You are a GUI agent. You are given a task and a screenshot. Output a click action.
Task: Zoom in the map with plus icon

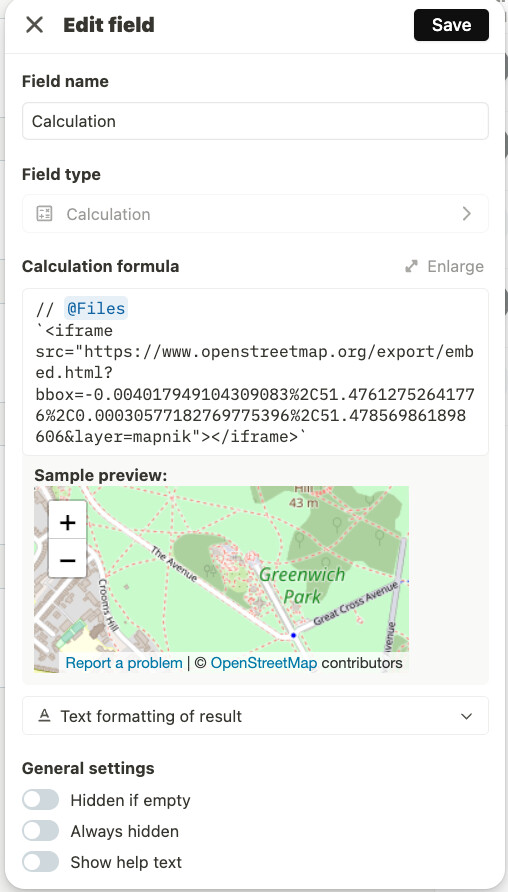68,522
